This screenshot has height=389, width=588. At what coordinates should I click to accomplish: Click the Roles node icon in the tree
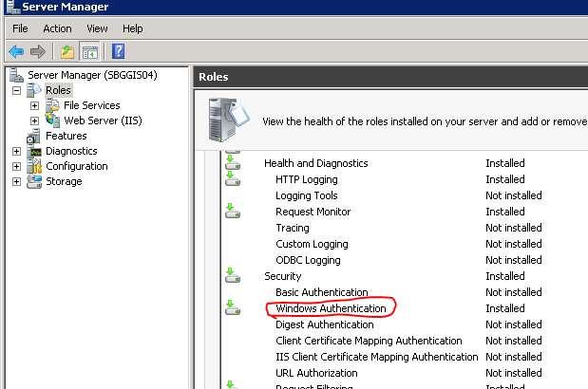click(x=34, y=90)
